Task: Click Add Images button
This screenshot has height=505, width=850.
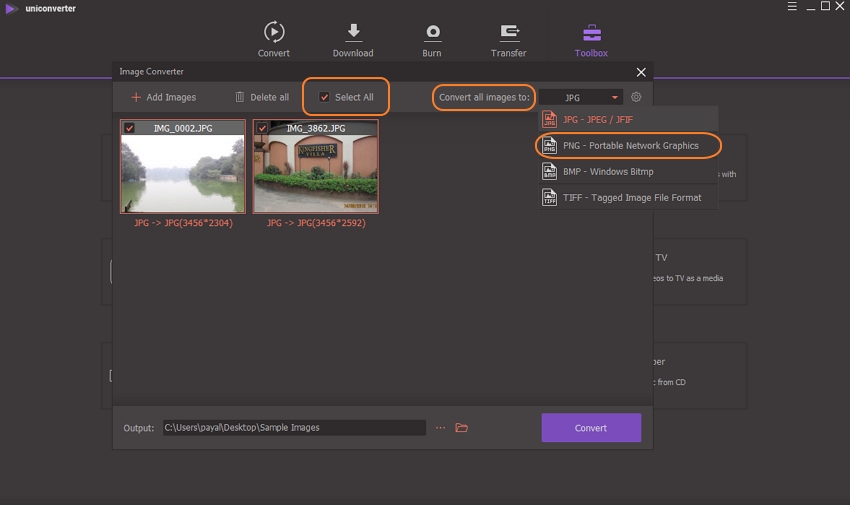Action: point(163,97)
